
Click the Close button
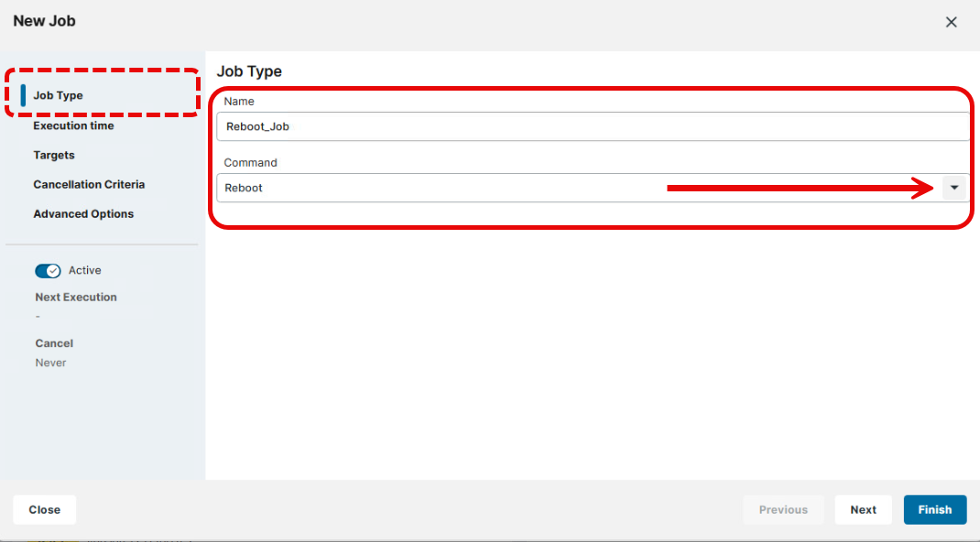[44, 509]
